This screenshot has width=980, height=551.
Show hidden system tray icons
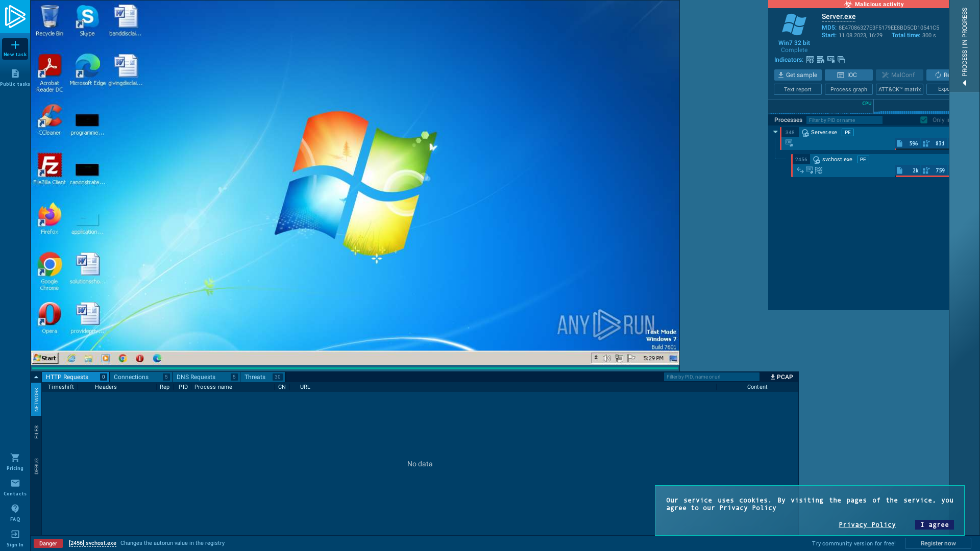[x=596, y=358]
